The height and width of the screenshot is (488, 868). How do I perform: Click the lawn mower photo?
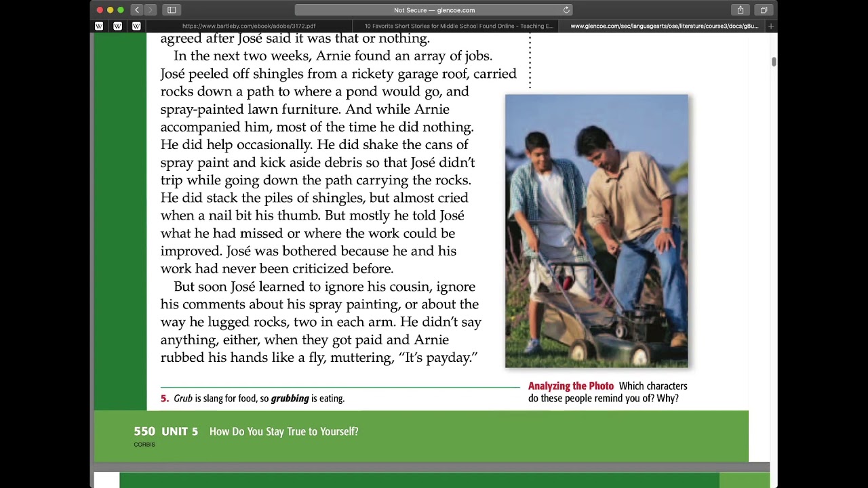596,231
